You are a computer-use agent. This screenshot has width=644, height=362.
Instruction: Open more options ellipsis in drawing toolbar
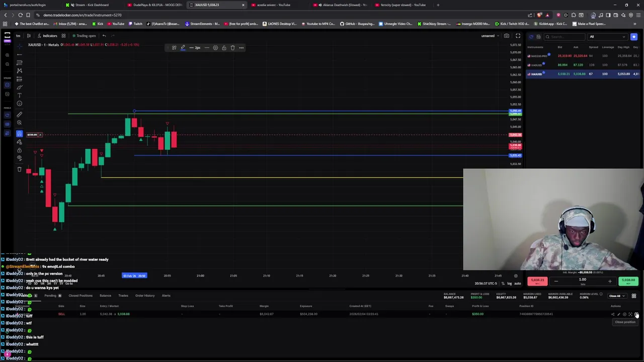pos(242,48)
